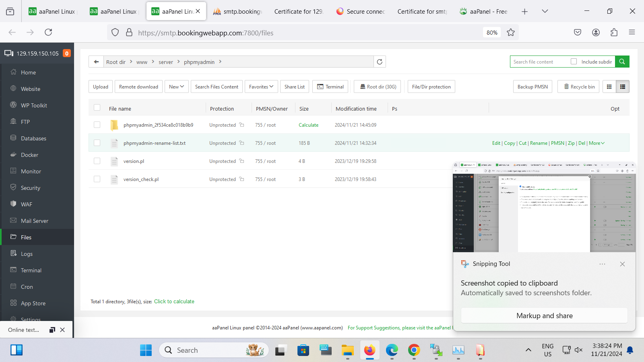Open Firefox from the Windows taskbar

[369, 350]
